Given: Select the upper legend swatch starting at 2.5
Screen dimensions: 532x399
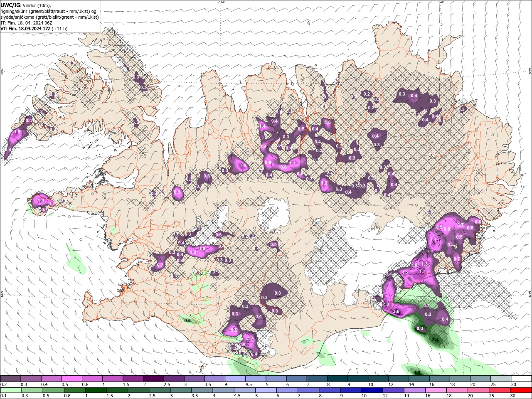Looking at the screenshot, I should coord(174,379).
